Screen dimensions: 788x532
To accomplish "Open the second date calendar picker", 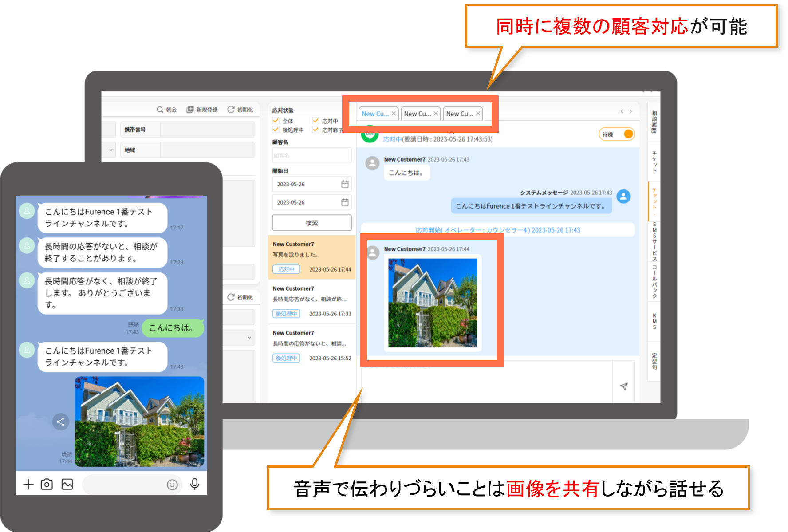I will 345,202.
